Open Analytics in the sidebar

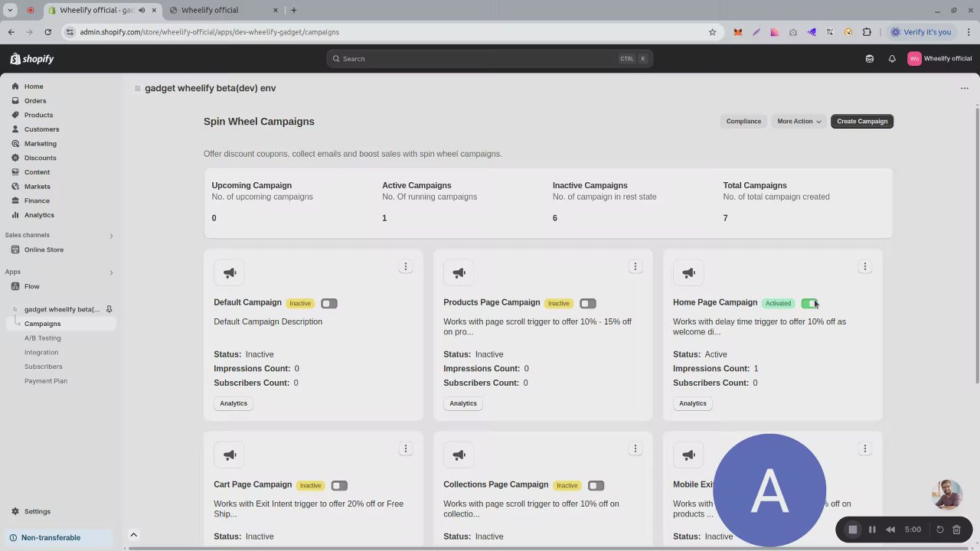pos(39,215)
